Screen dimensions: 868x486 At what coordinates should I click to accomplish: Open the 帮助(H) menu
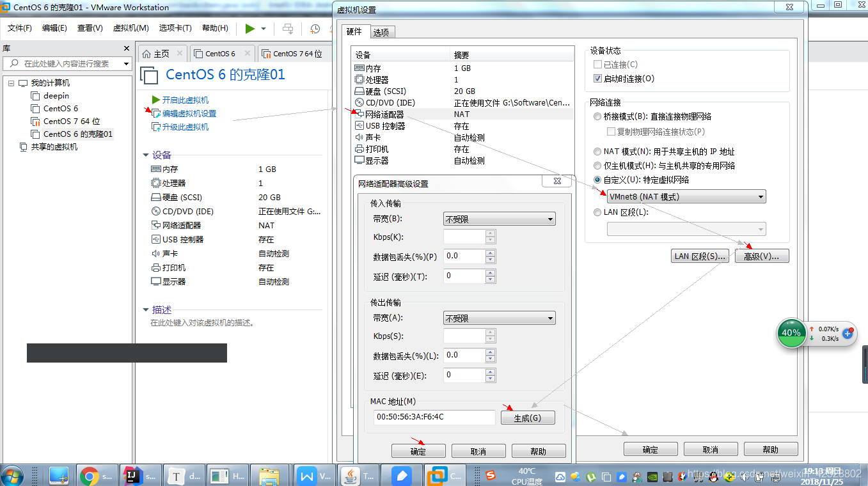point(215,28)
